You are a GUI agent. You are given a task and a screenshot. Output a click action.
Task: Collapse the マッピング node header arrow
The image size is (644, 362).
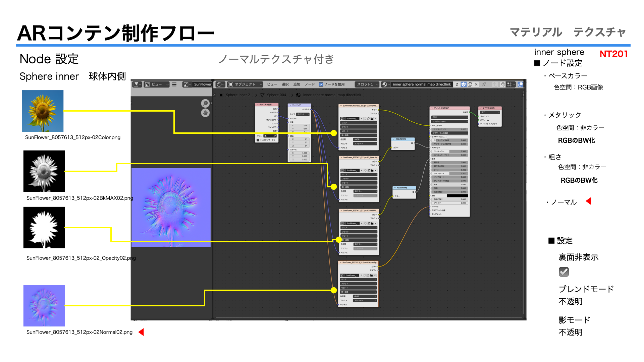coord(290,105)
